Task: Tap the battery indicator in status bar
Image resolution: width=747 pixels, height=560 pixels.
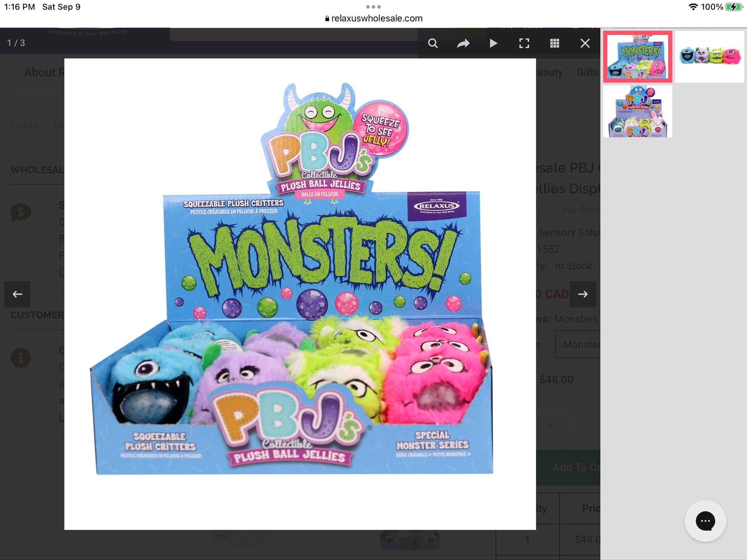Action: (x=734, y=7)
